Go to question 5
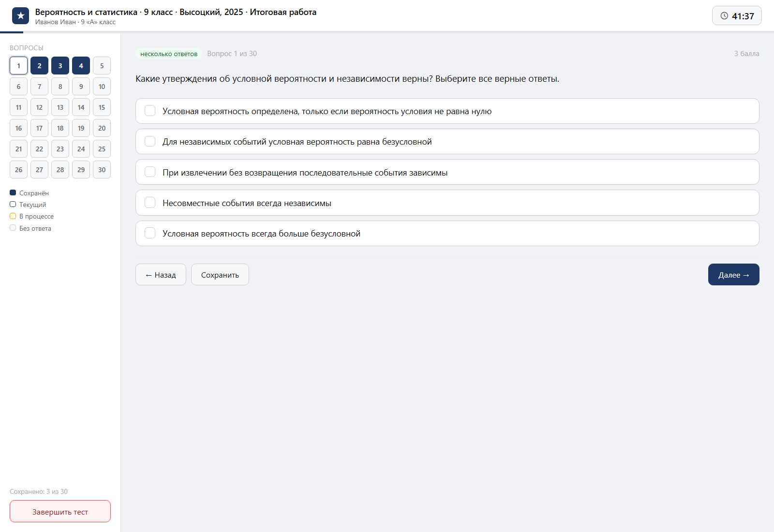774x532 pixels. point(102,66)
